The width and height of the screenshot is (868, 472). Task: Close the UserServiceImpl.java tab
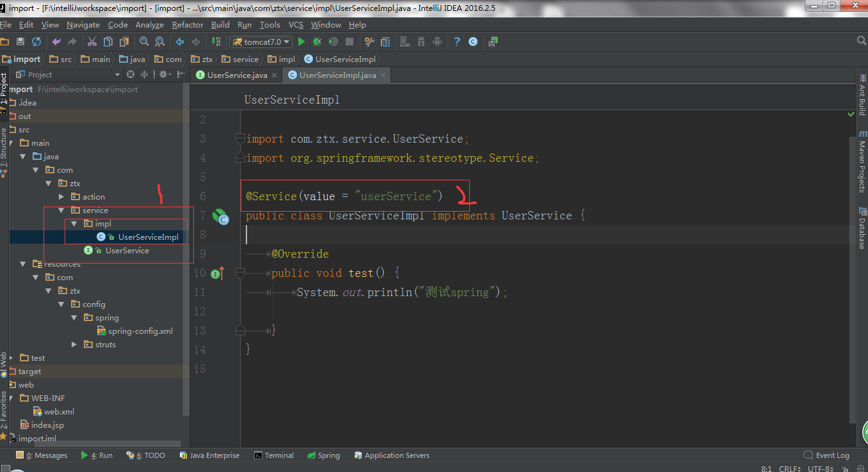[383, 75]
